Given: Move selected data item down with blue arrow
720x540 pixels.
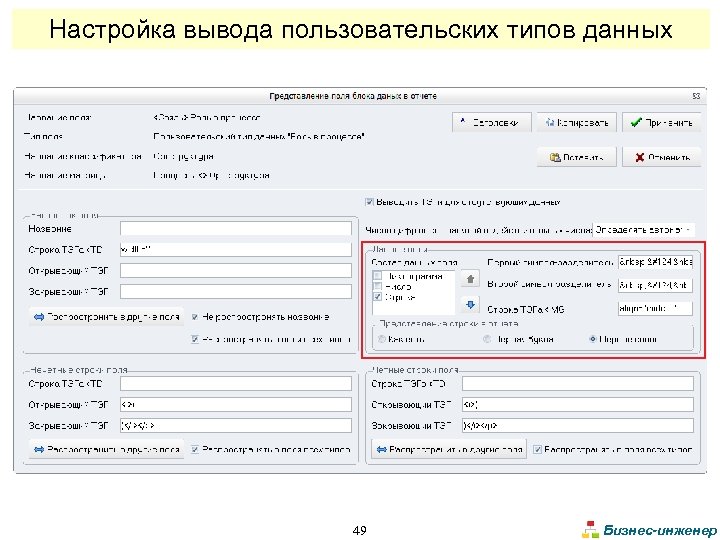Looking at the screenshot, I should pyautogui.click(x=470, y=304).
